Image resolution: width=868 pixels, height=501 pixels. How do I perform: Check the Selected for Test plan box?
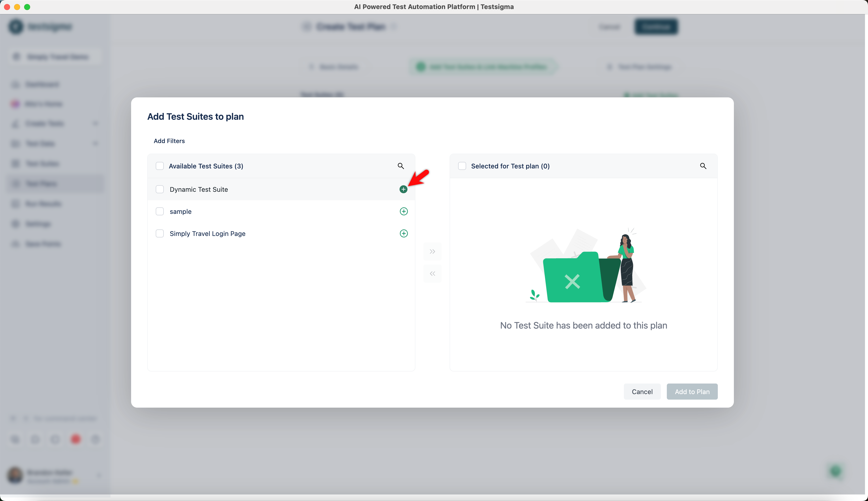point(462,166)
